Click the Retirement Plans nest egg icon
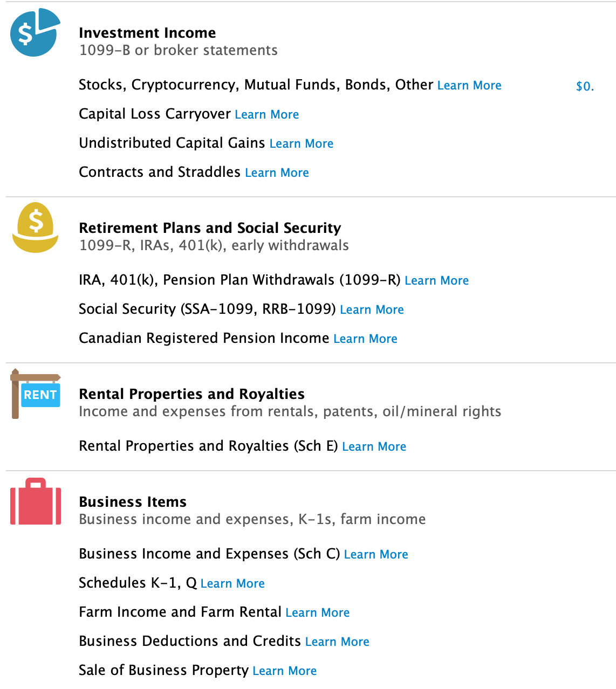 click(x=36, y=228)
